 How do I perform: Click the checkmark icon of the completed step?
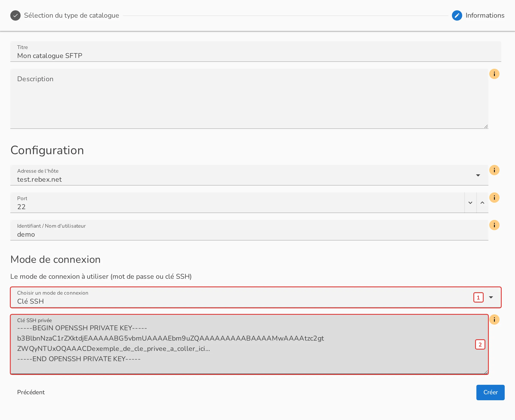15,15
